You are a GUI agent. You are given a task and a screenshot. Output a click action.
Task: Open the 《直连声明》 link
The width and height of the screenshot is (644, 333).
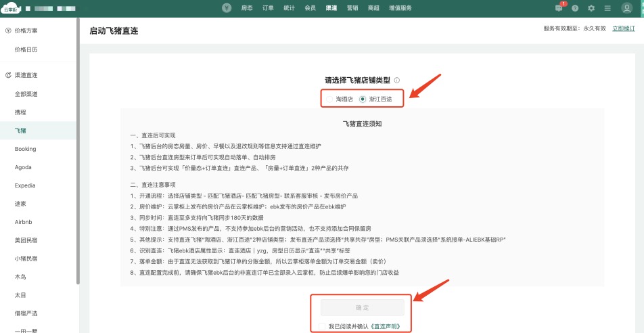tap(390, 326)
